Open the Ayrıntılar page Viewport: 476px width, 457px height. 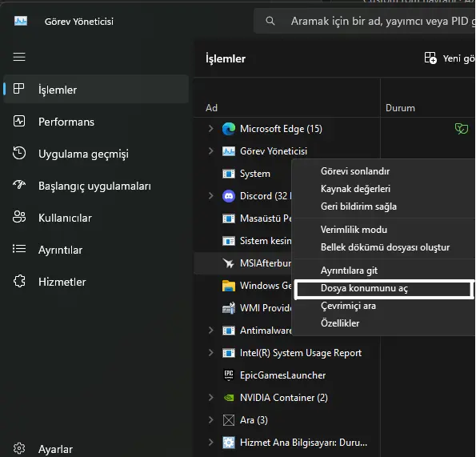click(x=96, y=250)
